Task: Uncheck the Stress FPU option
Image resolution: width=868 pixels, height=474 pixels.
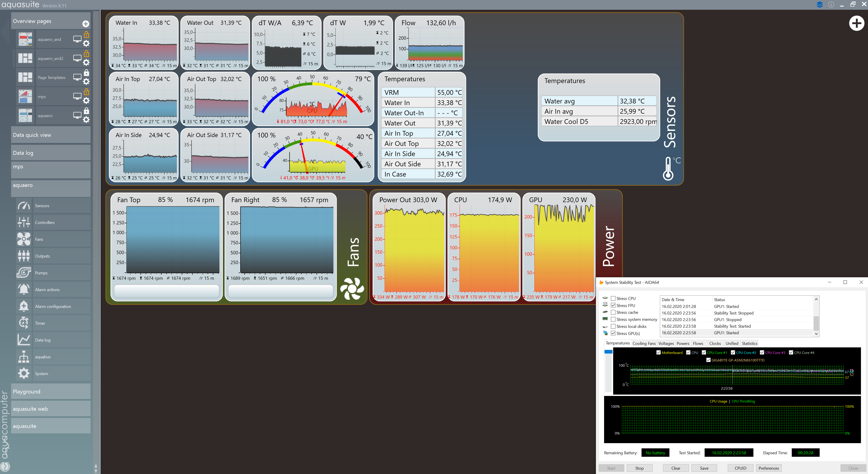Action: (613, 306)
